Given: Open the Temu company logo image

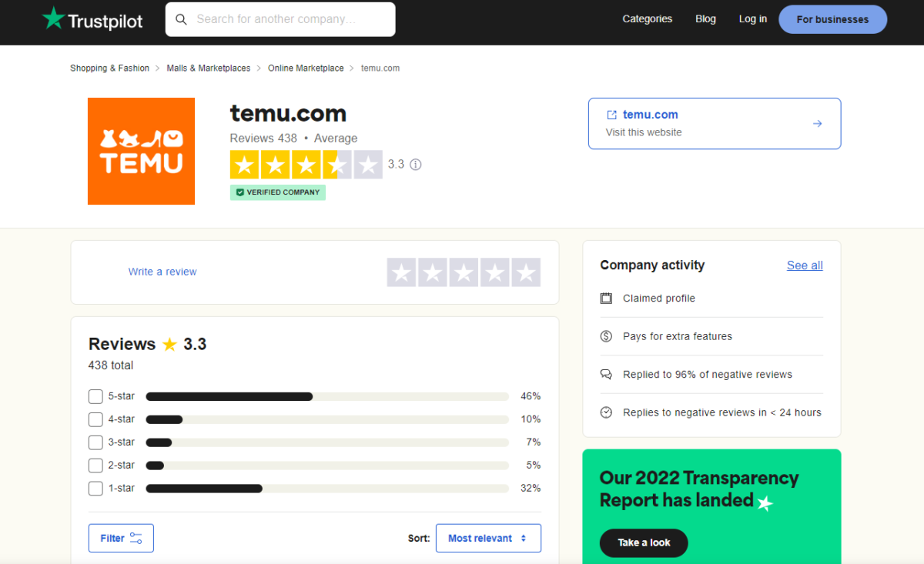Looking at the screenshot, I should click(141, 151).
